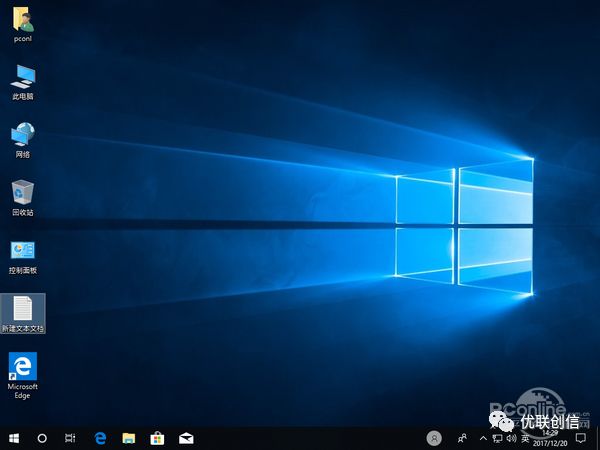The width and height of the screenshot is (600, 450).
Task: Open the network status tray icon
Action: tap(497, 439)
